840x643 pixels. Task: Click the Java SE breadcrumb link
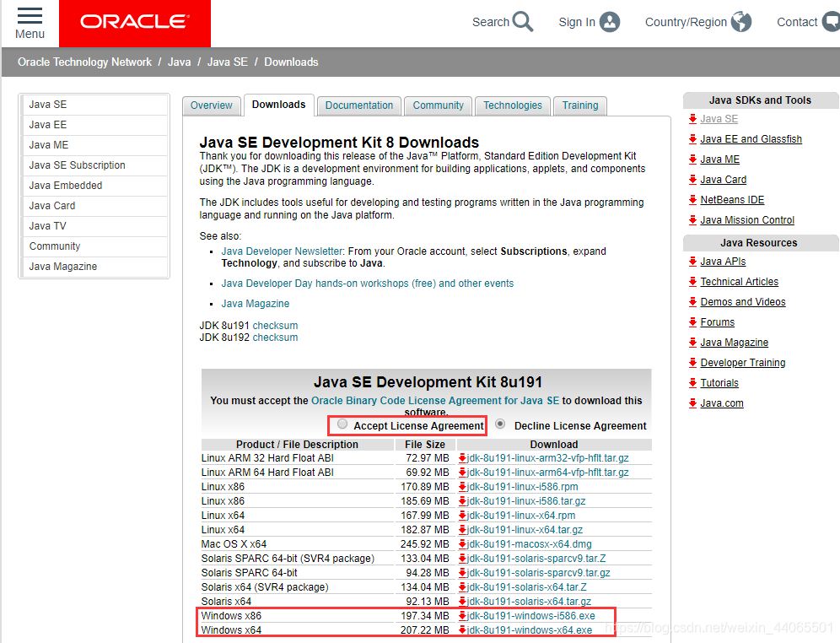(x=227, y=62)
